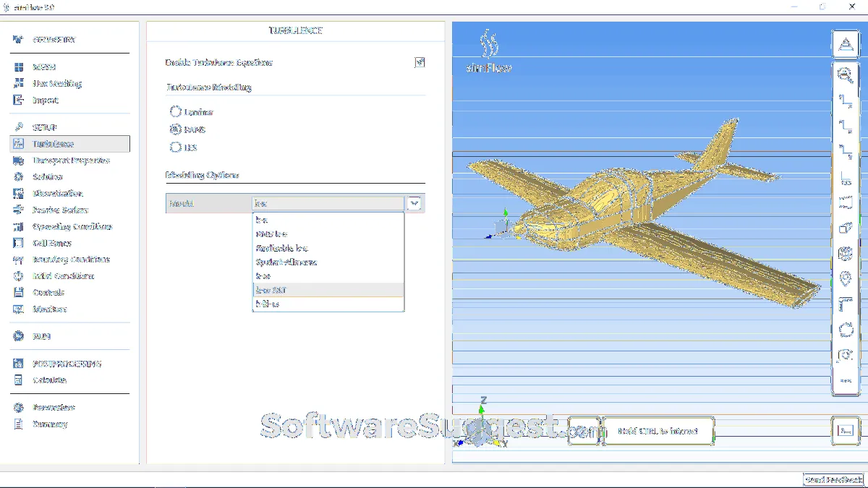
Task: Choose k-ε from the model list
Action: point(328,220)
